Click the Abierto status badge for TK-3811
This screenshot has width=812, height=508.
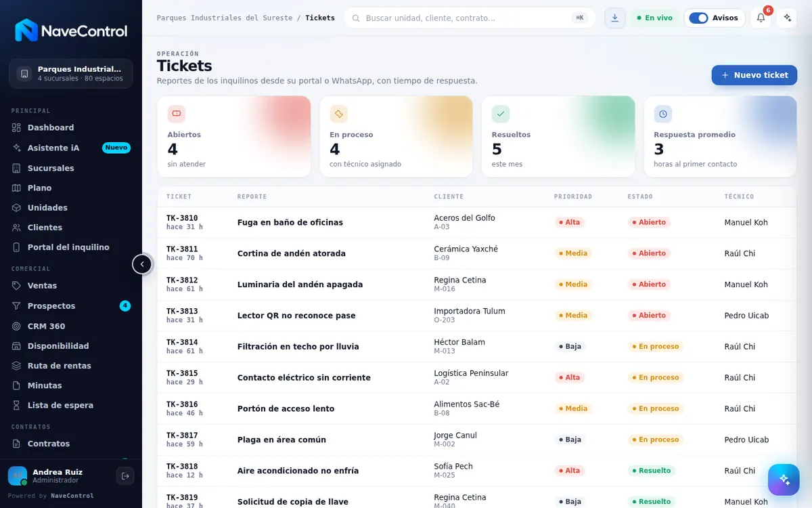[x=649, y=253]
